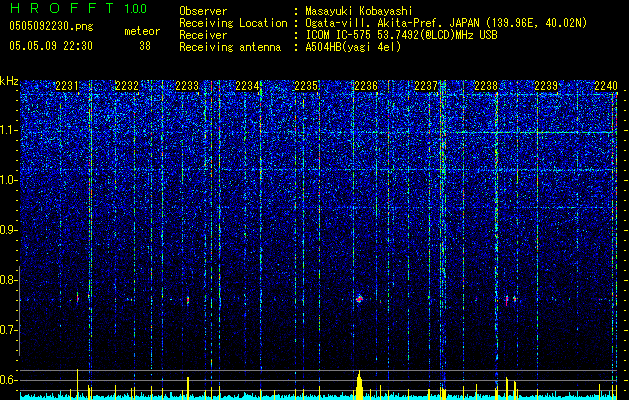Click the 'Receiver' field label
The width and height of the screenshot is (629, 400).
pos(203,35)
